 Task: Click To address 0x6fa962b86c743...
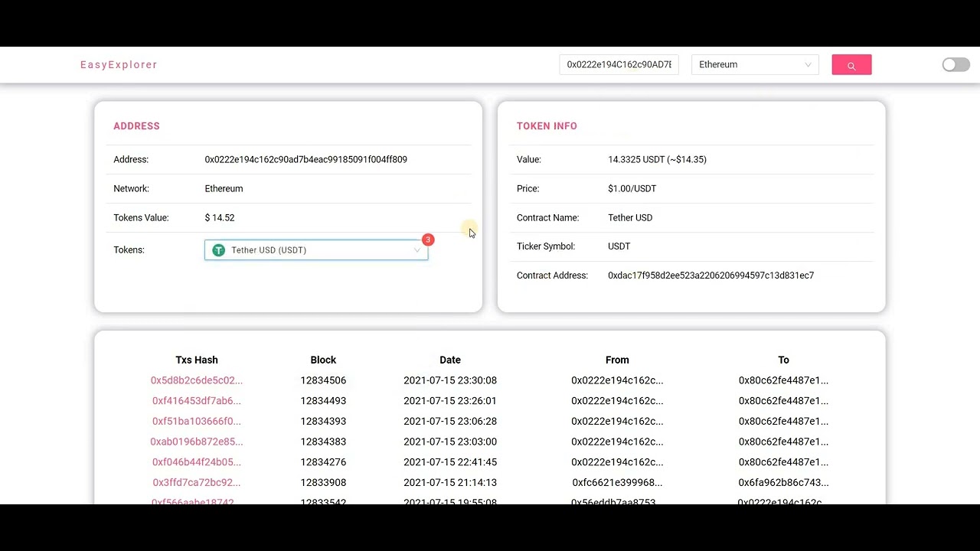pyautogui.click(x=783, y=483)
